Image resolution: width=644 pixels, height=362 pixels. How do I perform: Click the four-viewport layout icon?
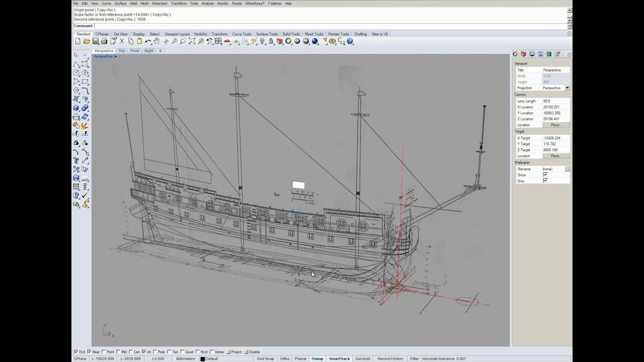(218, 41)
